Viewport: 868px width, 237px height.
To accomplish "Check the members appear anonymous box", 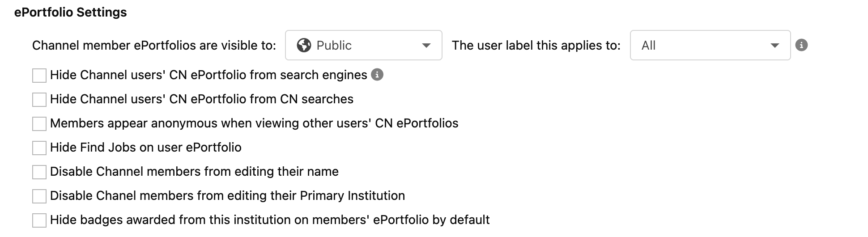I will 39,124.
